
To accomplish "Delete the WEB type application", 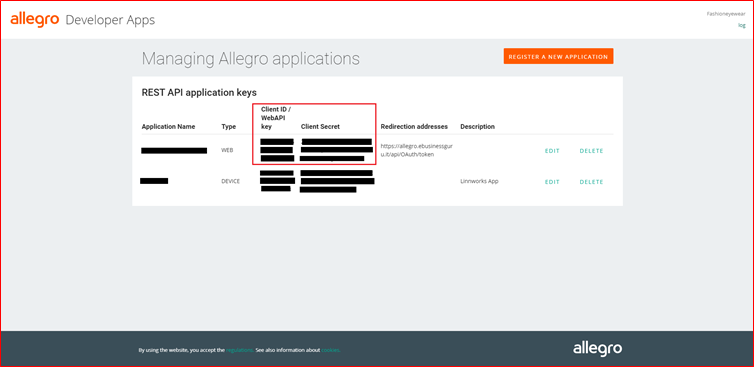I will click(591, 151).
